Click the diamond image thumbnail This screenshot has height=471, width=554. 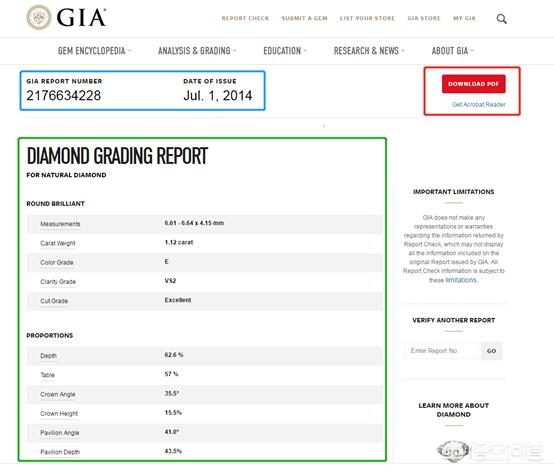453,451
